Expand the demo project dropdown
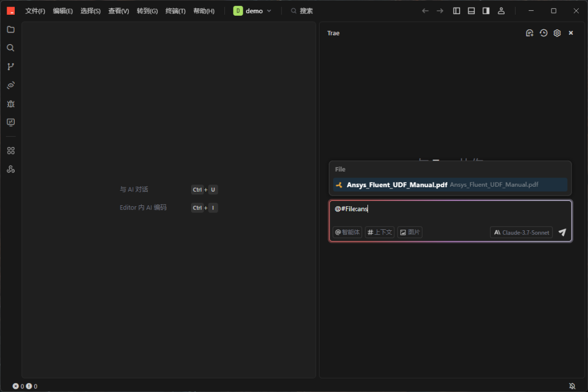588x392 pixels. coord(253,11)
